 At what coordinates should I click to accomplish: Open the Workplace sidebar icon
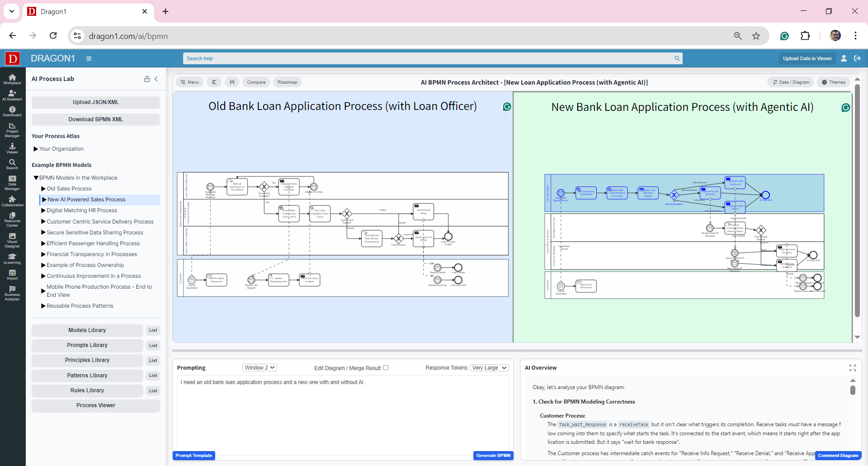(12, 79)
